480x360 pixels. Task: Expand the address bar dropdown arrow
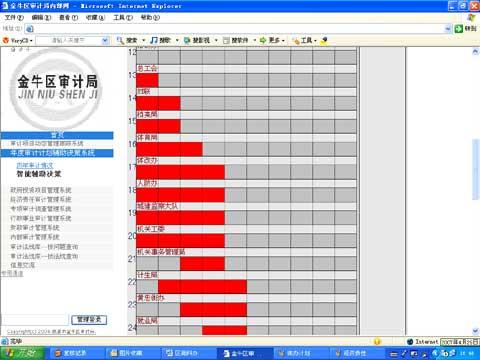click(x=448, y=29)
